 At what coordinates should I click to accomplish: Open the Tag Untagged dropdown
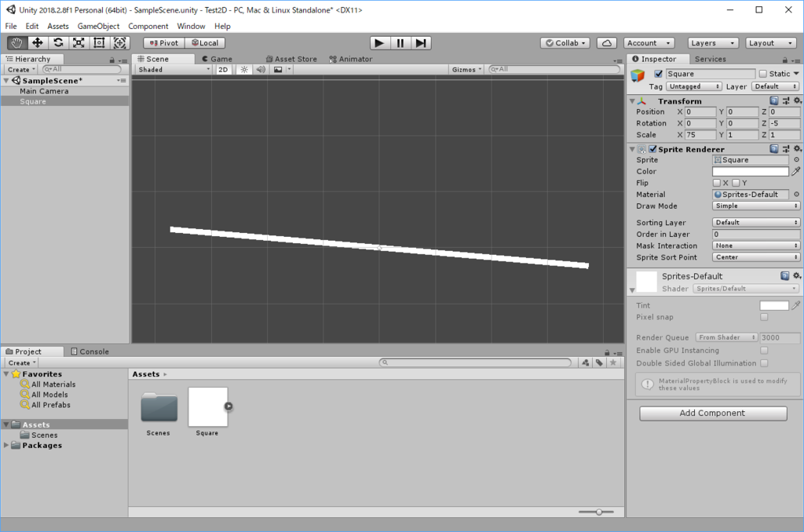pos(694,86)
